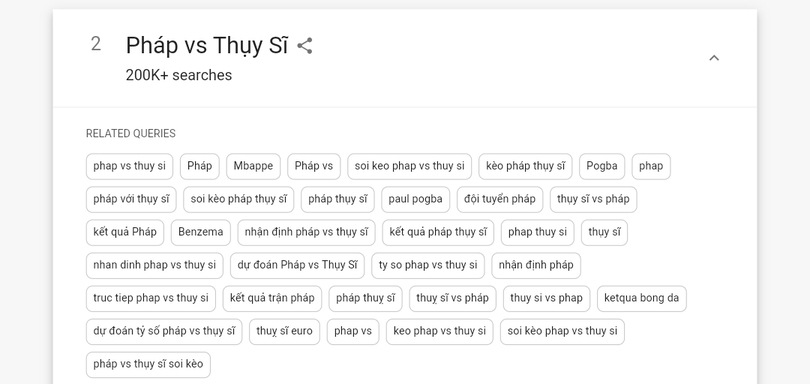
Task: Open the paul pogba related query
Action: (415, 199)
